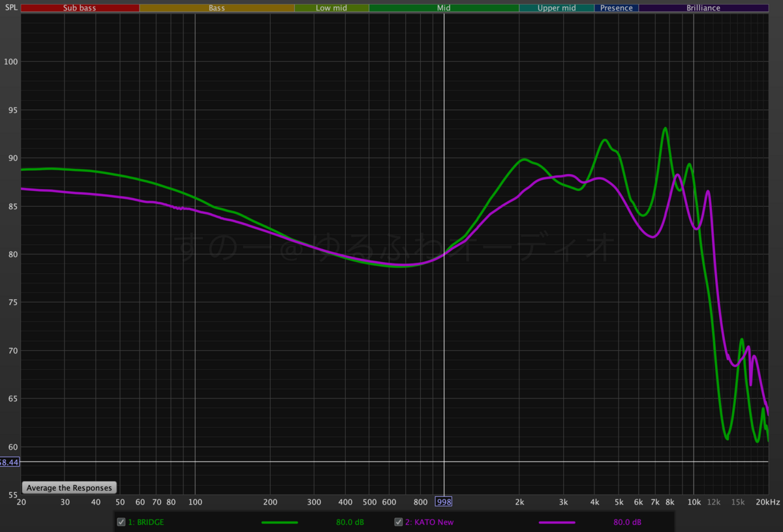
Task: Click the 20kHz frequency axis label
Action: coord(769,502)
